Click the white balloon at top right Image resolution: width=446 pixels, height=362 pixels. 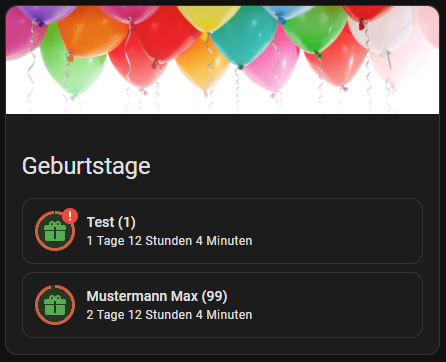pos(383,30)
